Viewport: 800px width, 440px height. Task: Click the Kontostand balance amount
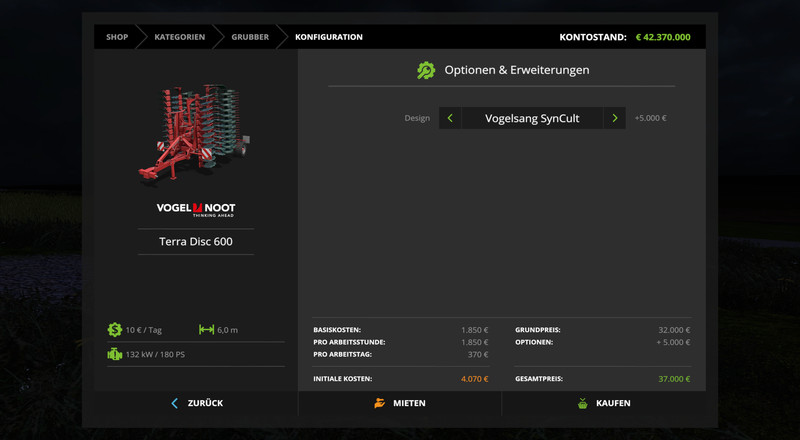(x=662, y=37)
